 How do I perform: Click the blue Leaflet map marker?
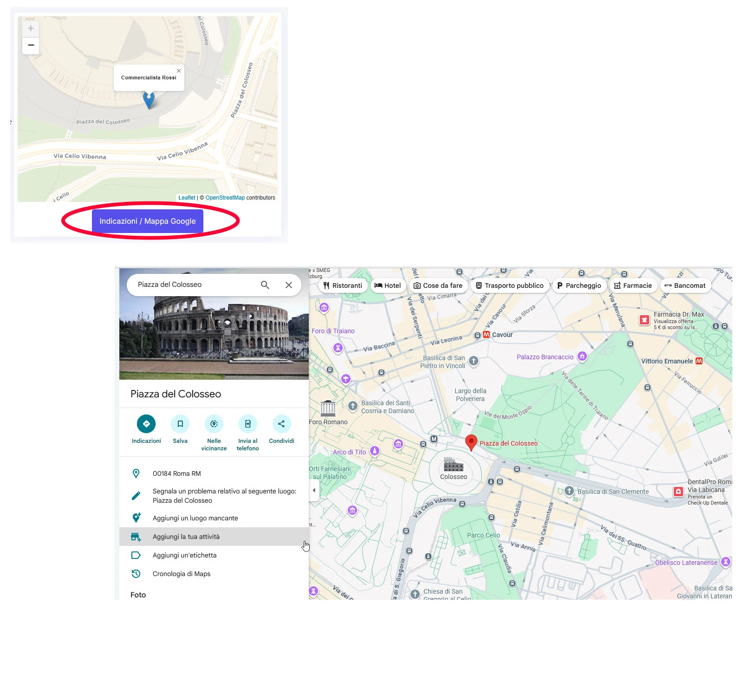tap(149, 99)
